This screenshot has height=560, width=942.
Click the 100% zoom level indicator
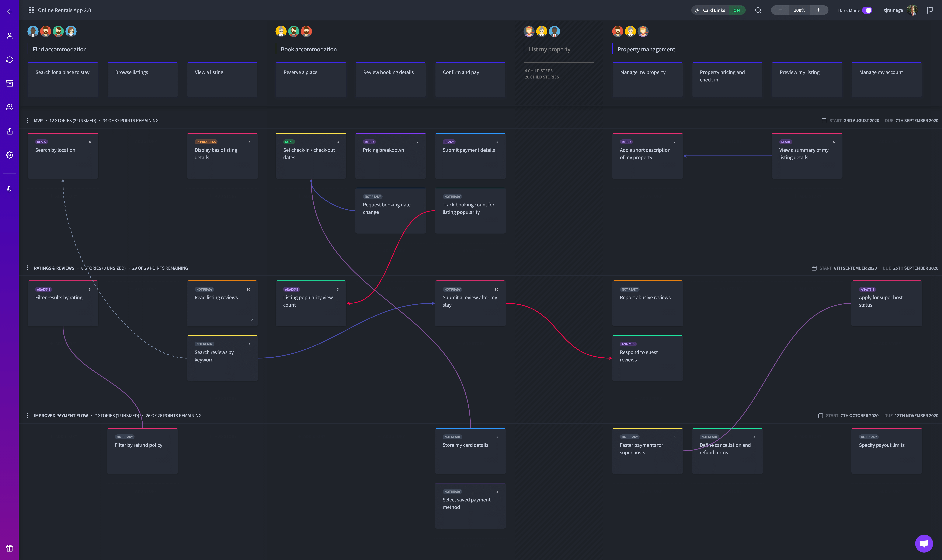(799, 10)
